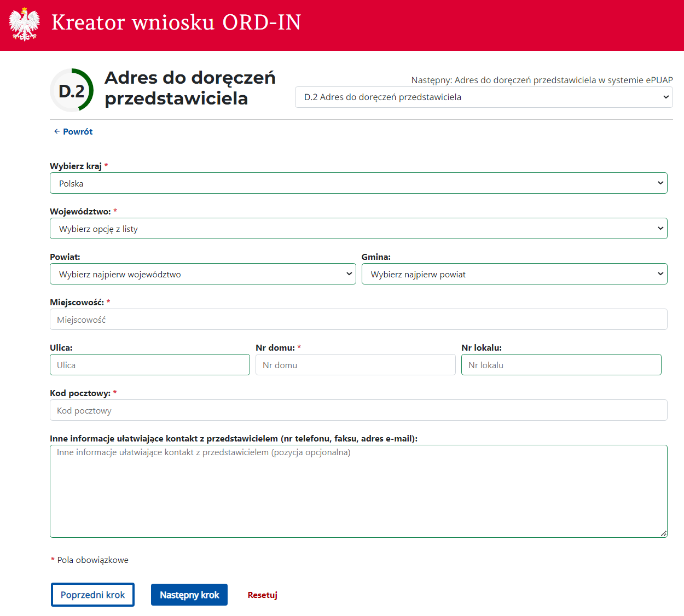Open the Wybierz kraj country dropdown
Image resolution: width=684 pixels, height=616 pixels.
point(358,183)
